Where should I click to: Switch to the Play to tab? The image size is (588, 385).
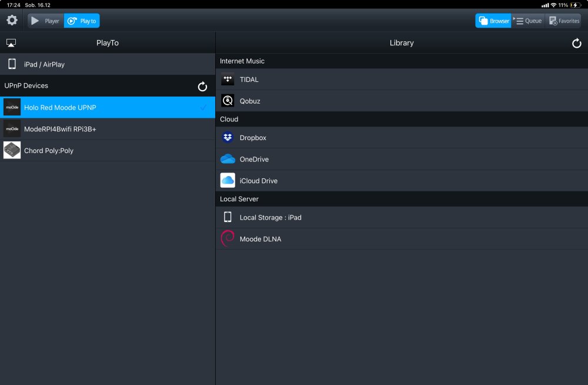pos(82,21)
